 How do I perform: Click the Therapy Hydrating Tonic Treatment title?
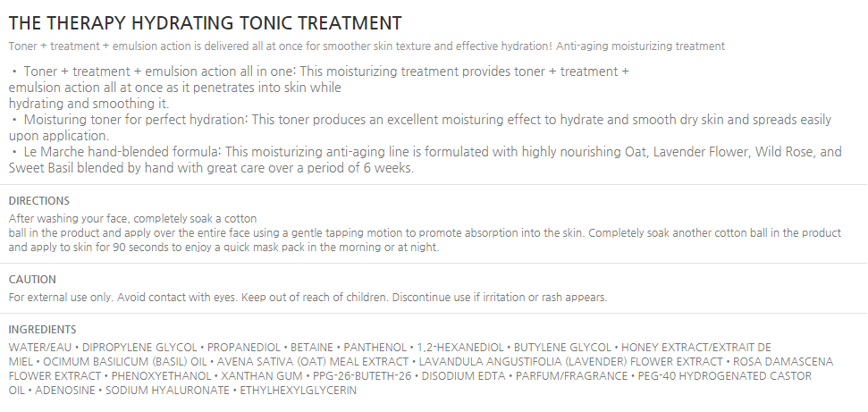point(205,22)
